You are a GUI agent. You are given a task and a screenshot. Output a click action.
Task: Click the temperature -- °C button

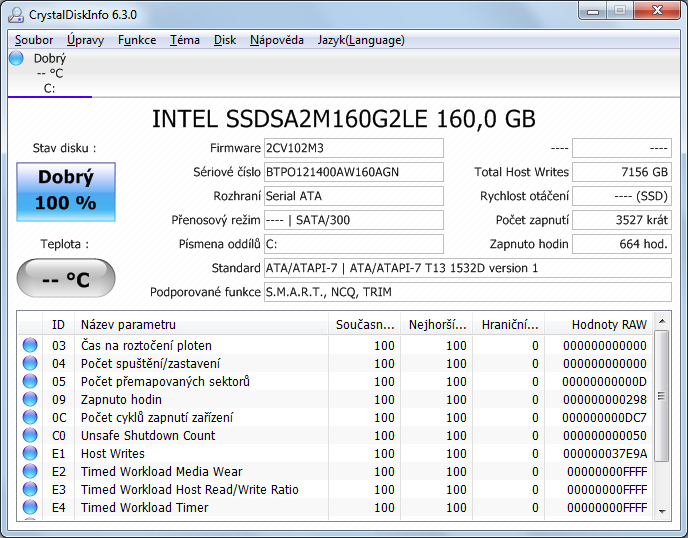coord(66,279)
